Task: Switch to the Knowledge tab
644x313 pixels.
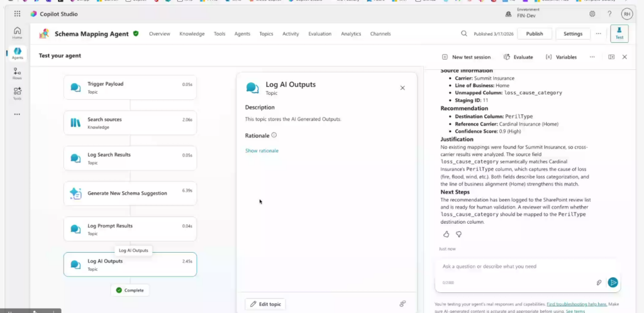Action: coord(192,34)
